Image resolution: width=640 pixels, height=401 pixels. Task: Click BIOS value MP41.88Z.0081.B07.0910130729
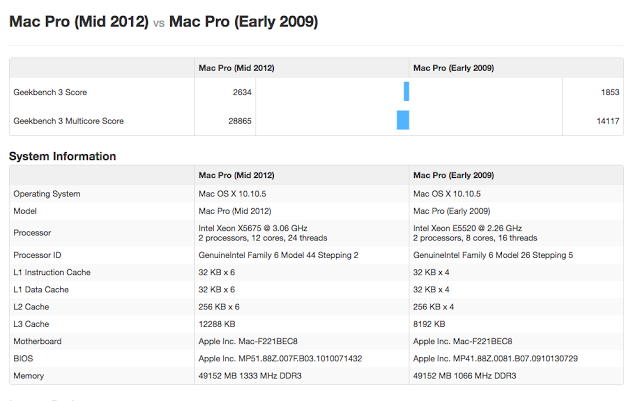[516, 359]
